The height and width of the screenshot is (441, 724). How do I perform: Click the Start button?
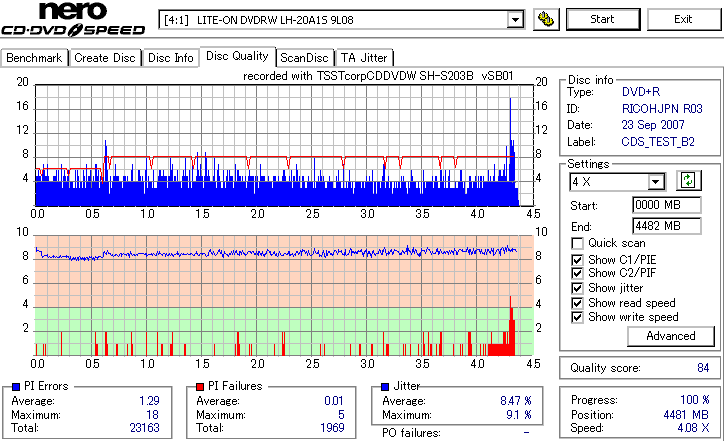tap(603, 19)
